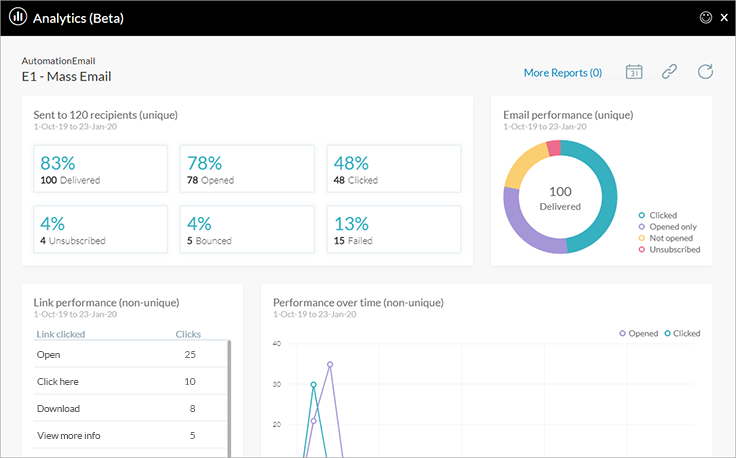Screen dimensions: 736x458
Task: Toggle the Not opened legend entry
Action: point(670,238)
